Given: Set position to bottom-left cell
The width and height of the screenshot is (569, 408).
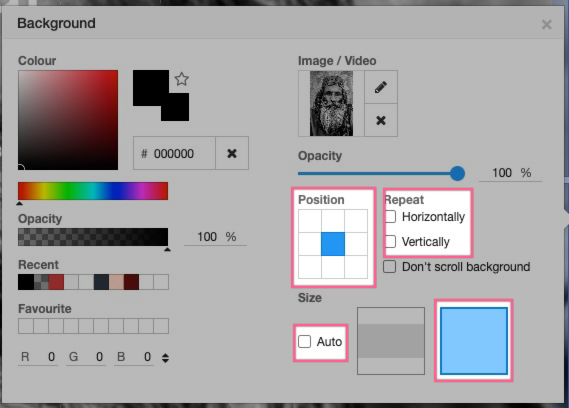Looking at the screenshot, I should click(310, 267).
